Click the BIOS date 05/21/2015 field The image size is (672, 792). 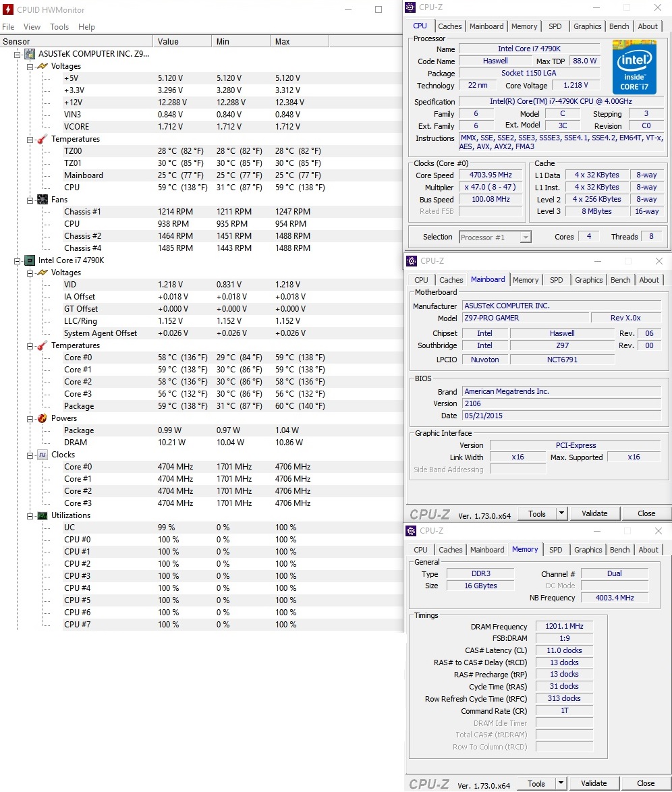562,416
